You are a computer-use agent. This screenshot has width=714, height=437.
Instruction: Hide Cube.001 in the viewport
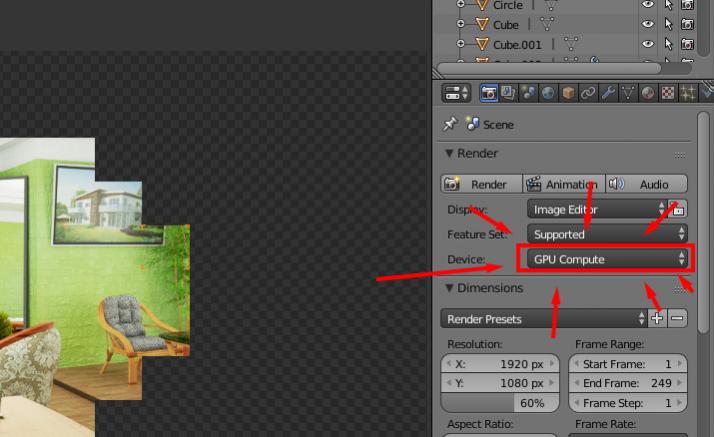pyautogui.click(x=648, y=44)
